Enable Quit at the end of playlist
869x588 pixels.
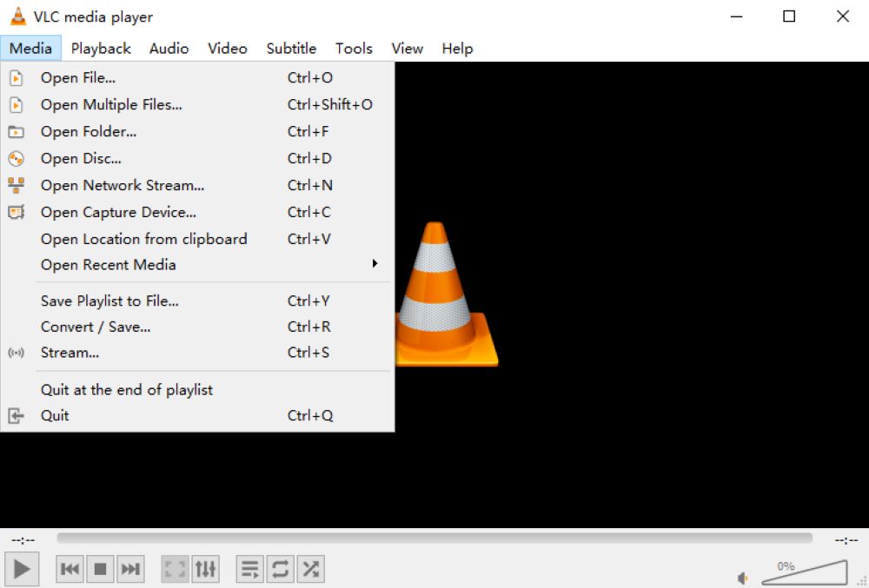(127, 390)
